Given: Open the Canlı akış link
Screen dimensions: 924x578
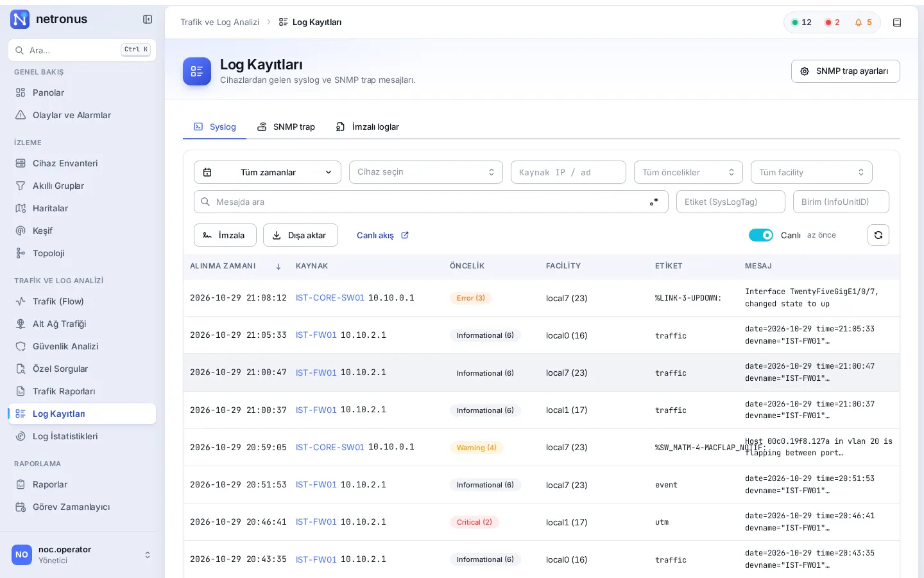Looking at the screenshot, I should (382, 235).
